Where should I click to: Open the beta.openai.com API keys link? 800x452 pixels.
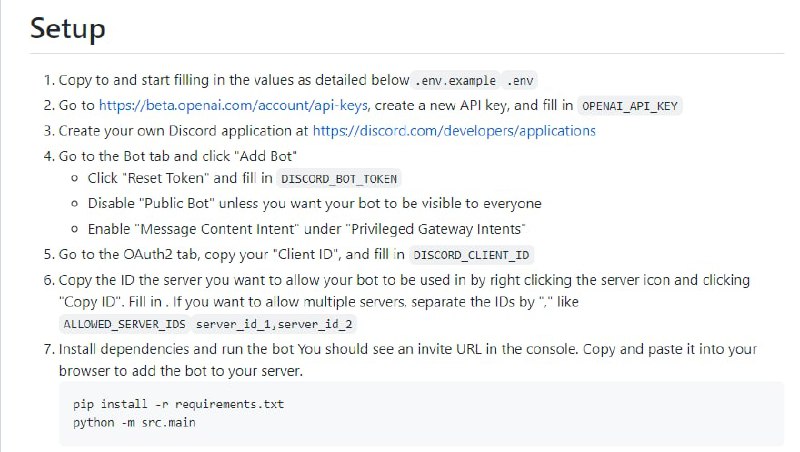pos(233,105)
